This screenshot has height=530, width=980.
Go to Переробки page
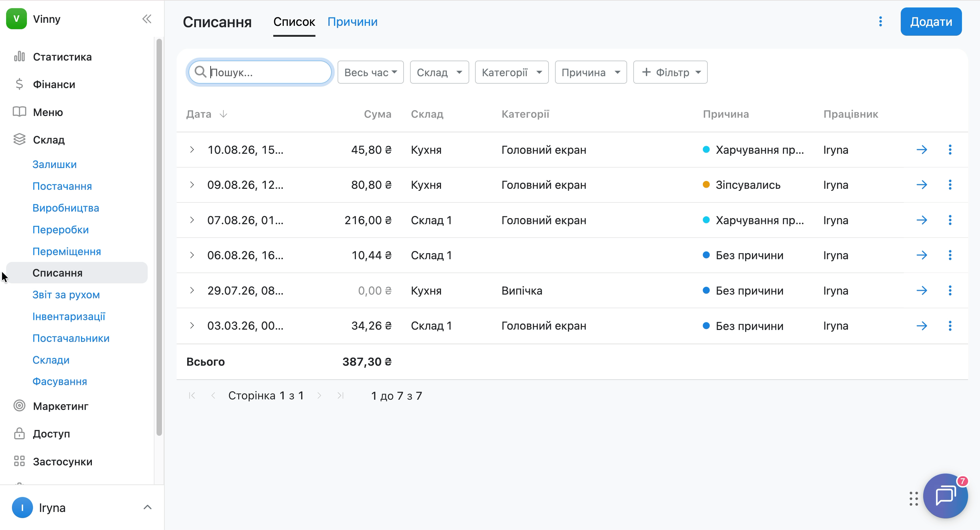point(61,230)
